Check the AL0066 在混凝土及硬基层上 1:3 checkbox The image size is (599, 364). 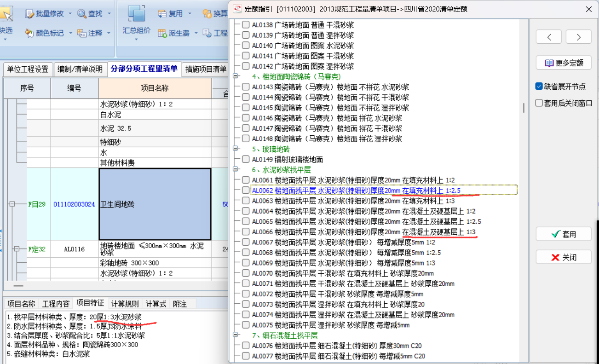click(x=246, y=231)
